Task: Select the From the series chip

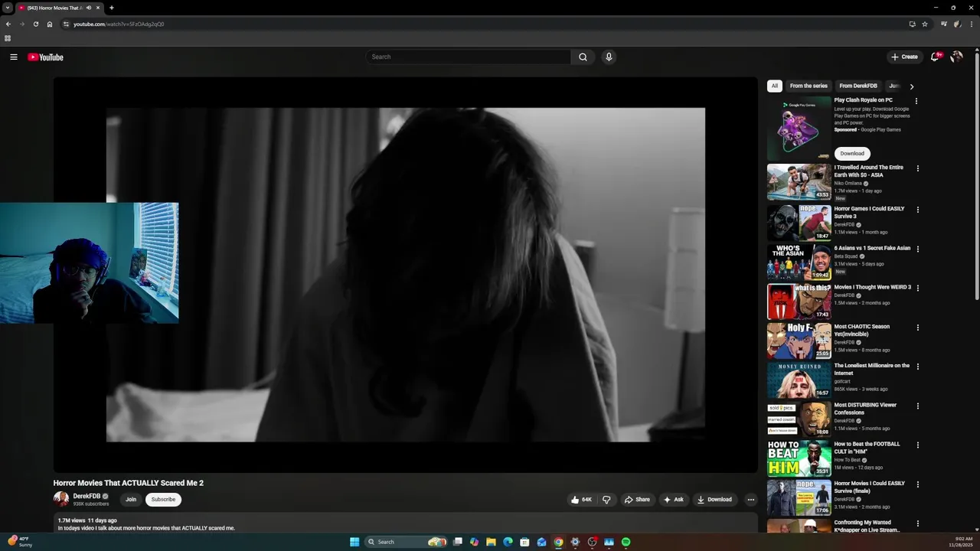Action: (808, 86)
